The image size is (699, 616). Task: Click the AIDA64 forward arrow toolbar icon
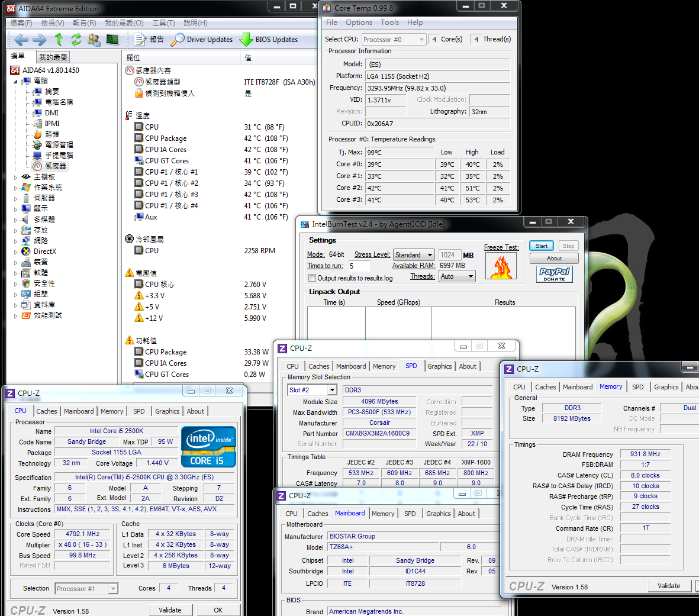[39, 40]
